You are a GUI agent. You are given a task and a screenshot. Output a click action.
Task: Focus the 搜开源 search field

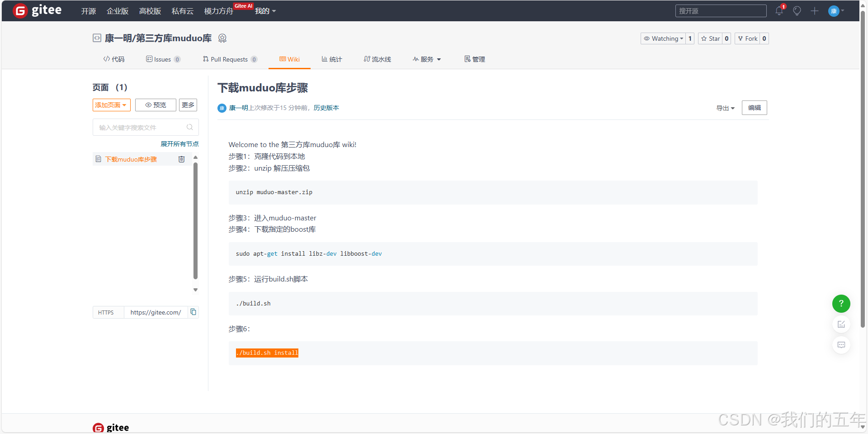(721, 11)
